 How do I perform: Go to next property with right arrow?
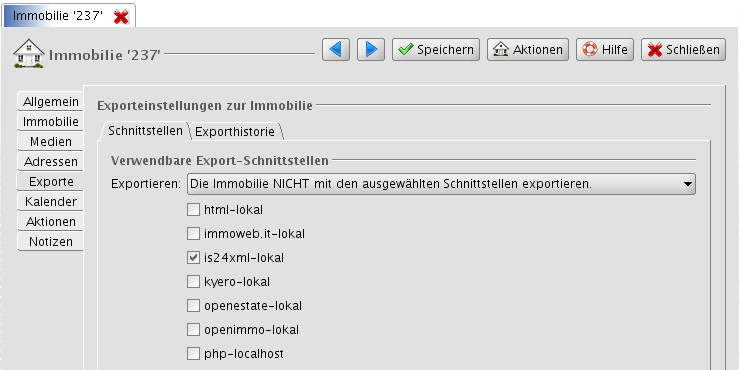pos(371,50)
